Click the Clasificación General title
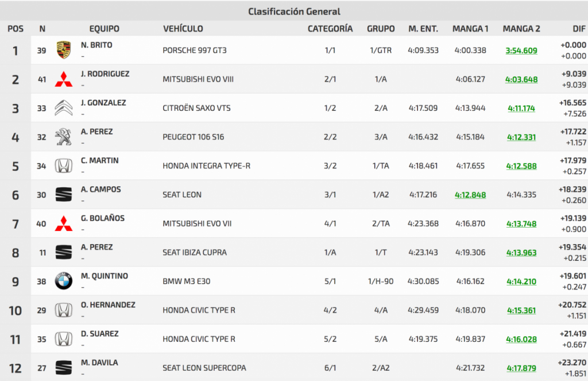The image size is (588, 381). [294, 11]
